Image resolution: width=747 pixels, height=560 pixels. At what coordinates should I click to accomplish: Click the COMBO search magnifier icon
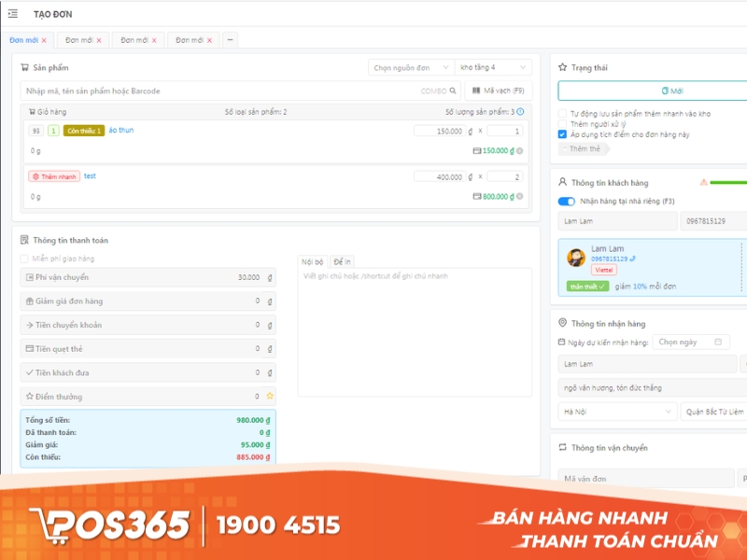coord(452,92)
